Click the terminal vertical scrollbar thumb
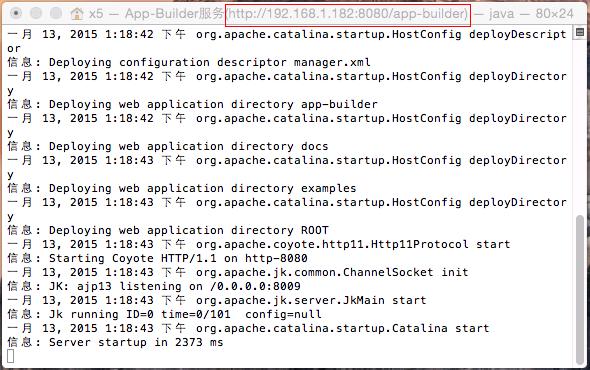 [x=580, y=289]
